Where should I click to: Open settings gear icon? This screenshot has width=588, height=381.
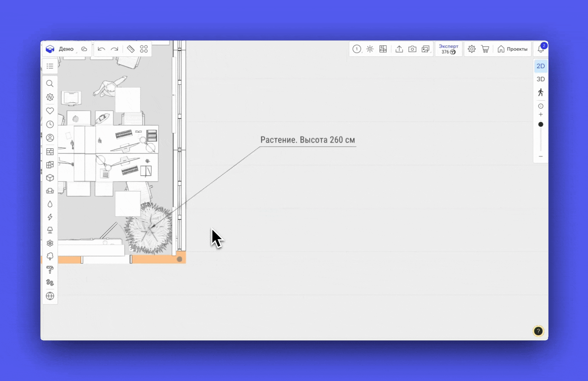pos(472,49)
